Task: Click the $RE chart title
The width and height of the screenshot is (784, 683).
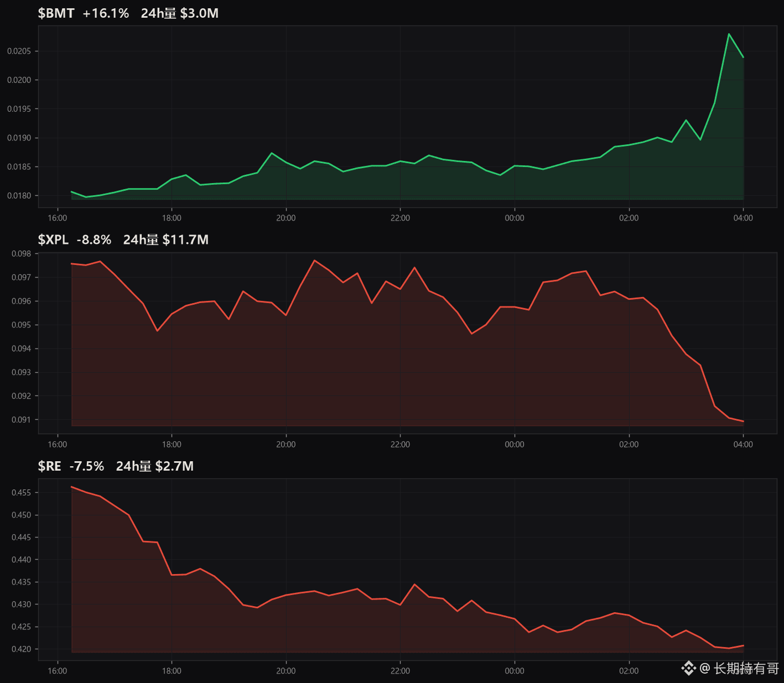Action: (49, 466)
